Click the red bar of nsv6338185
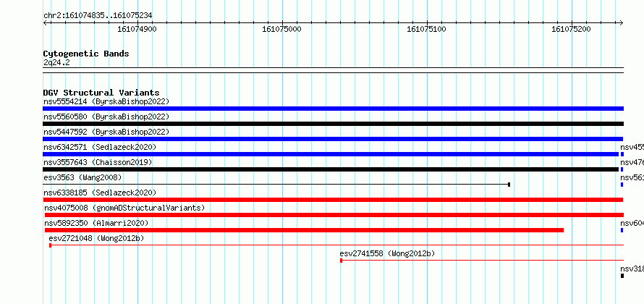644x304 pixels. point(333,200)
